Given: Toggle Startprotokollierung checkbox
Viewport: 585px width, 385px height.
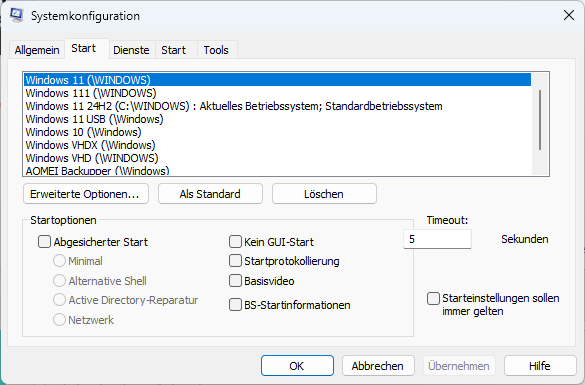Looking at the screenshot, I should tap(235, 261).
